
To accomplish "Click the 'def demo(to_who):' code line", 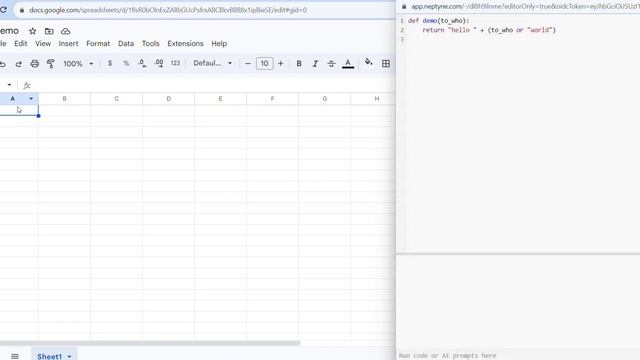I will tap(438, 20).
